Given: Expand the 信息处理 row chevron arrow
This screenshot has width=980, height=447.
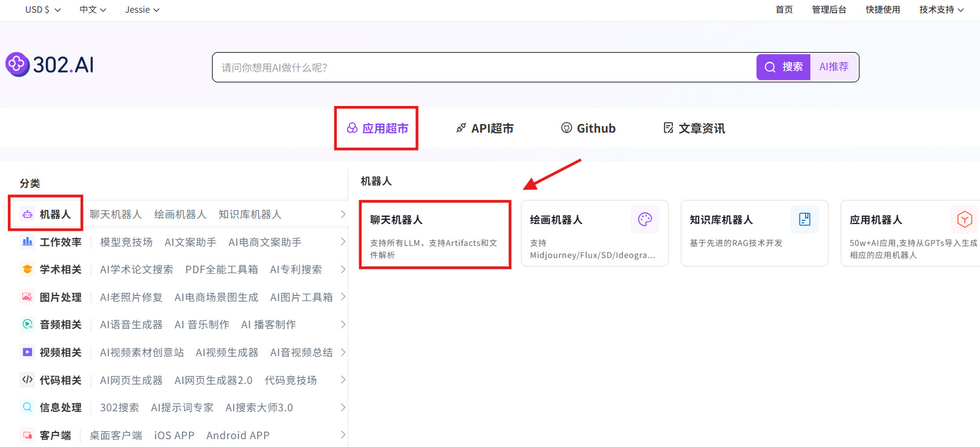Looking at the screenshot, I should (343, 407).
